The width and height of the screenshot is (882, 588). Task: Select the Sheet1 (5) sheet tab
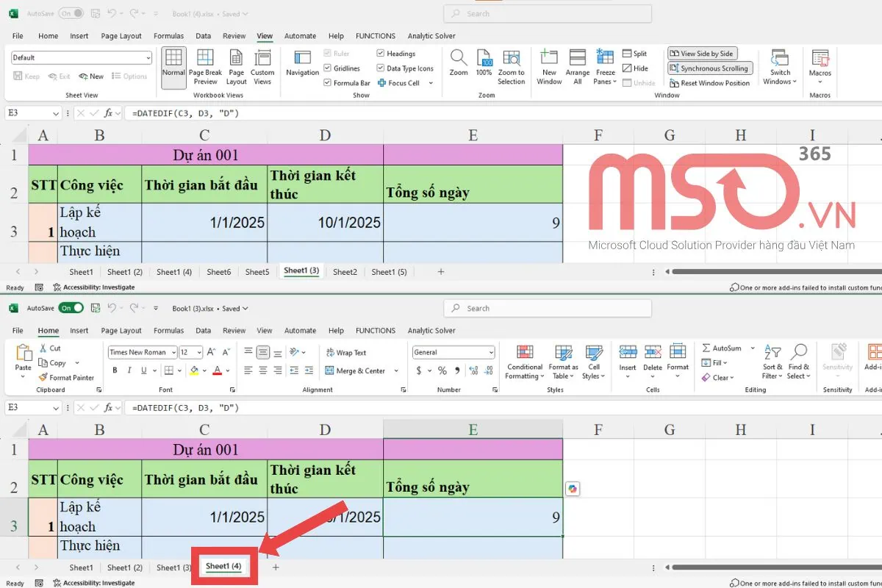click(389, 271)
